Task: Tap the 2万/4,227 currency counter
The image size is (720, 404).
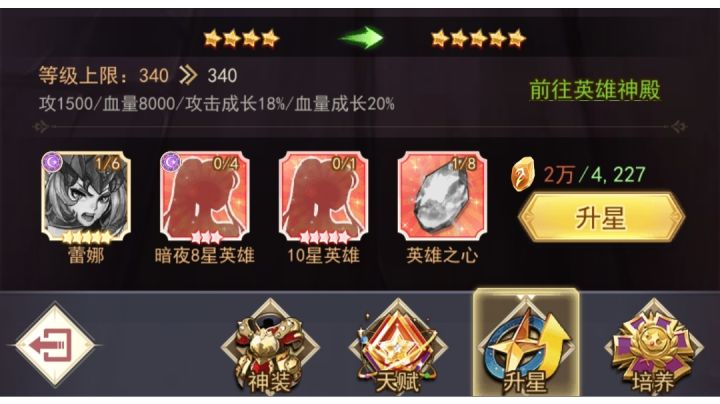Action: (595, 174)
